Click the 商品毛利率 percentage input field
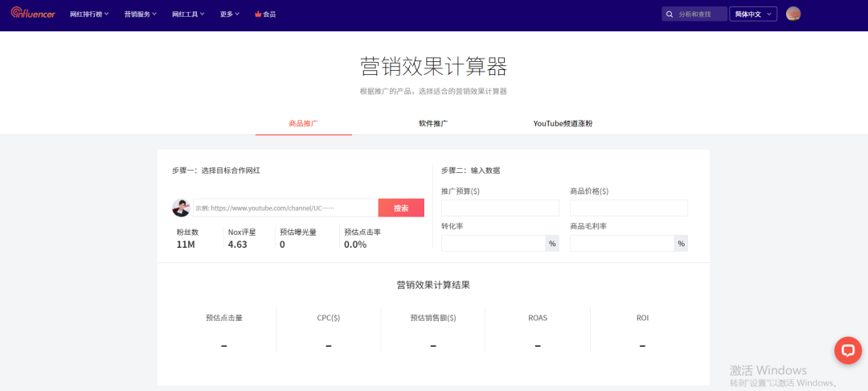The height and width of the screenshot is (391, 868). 621,244
